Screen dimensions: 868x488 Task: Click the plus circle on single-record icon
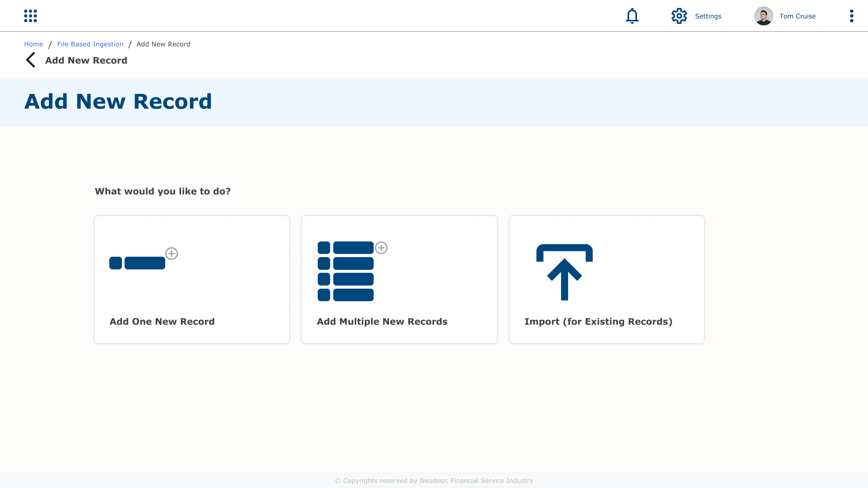[172, 254]
